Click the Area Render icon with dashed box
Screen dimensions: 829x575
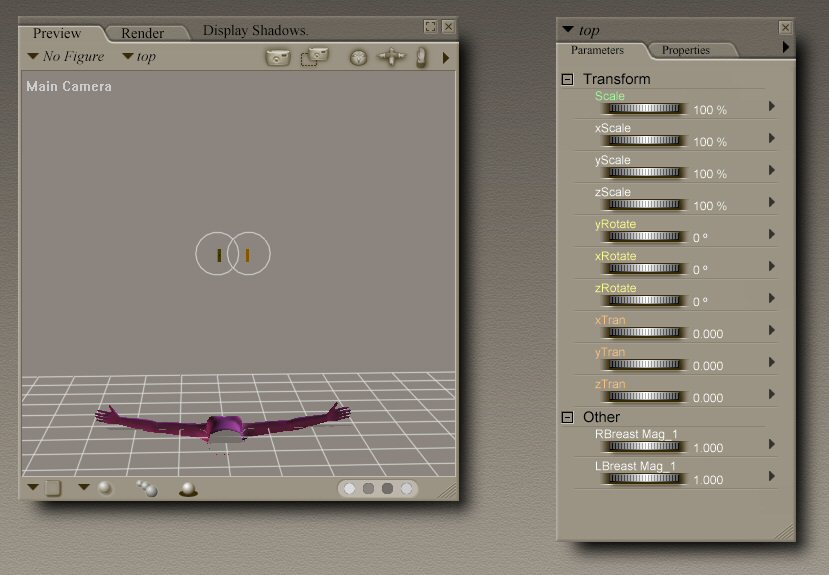(314, 57)
